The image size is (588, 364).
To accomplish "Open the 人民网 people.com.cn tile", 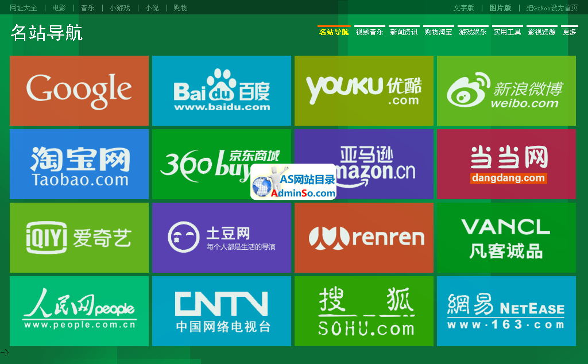I will point(79,311).
